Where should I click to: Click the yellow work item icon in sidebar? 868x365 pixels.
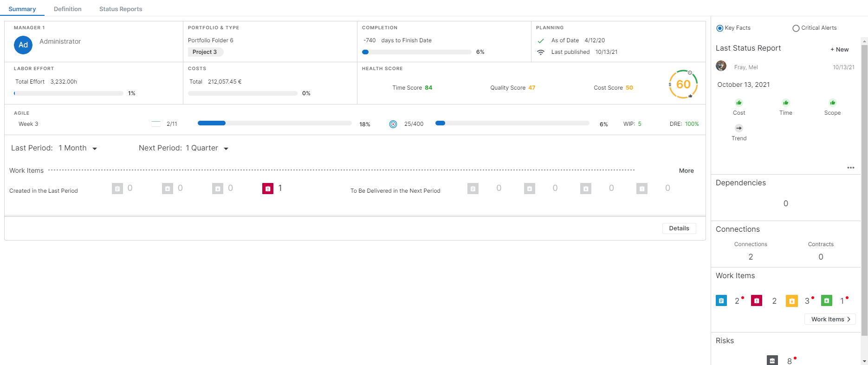click(791, 301)
